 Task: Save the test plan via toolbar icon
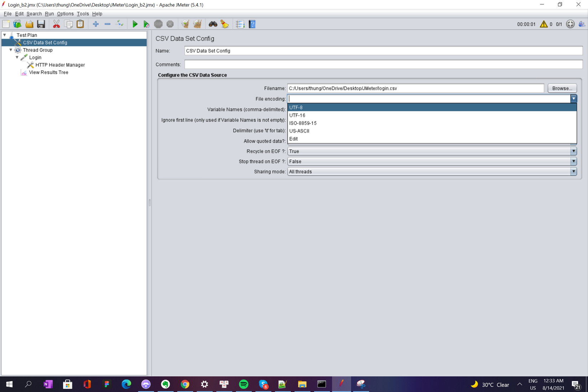click(41, 24)
